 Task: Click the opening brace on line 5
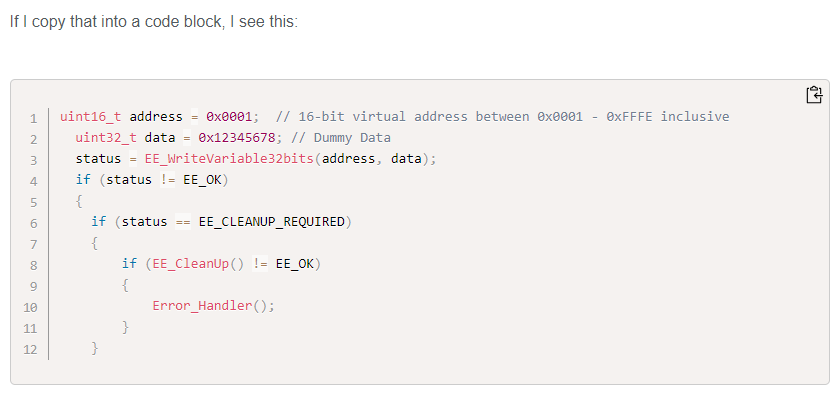coord(80,201)
